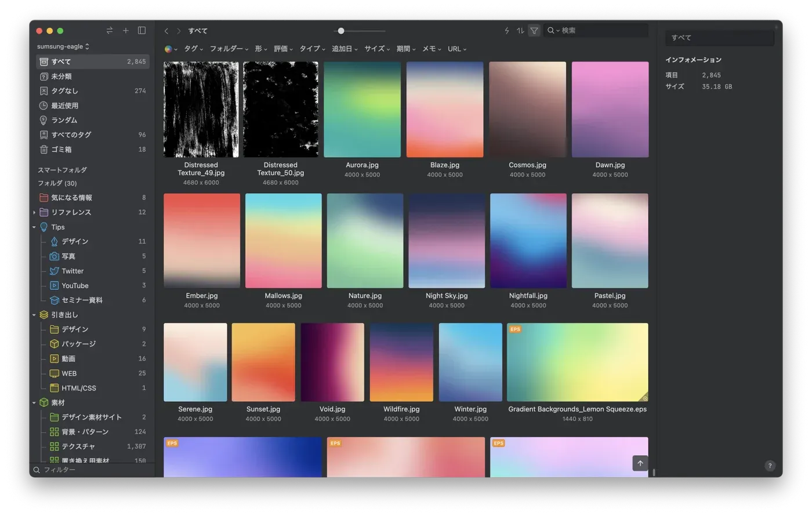Click the plus icon to add items

(125, 30)
